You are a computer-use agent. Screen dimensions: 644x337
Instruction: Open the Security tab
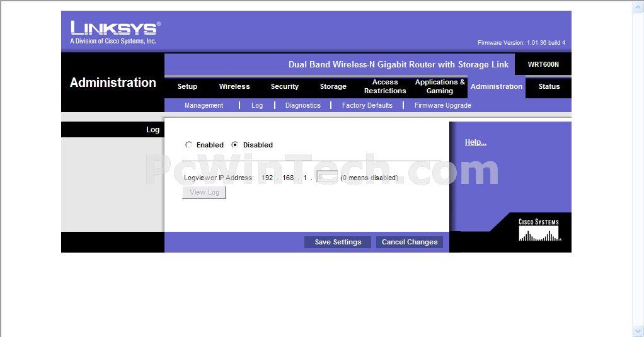(284, 86)
